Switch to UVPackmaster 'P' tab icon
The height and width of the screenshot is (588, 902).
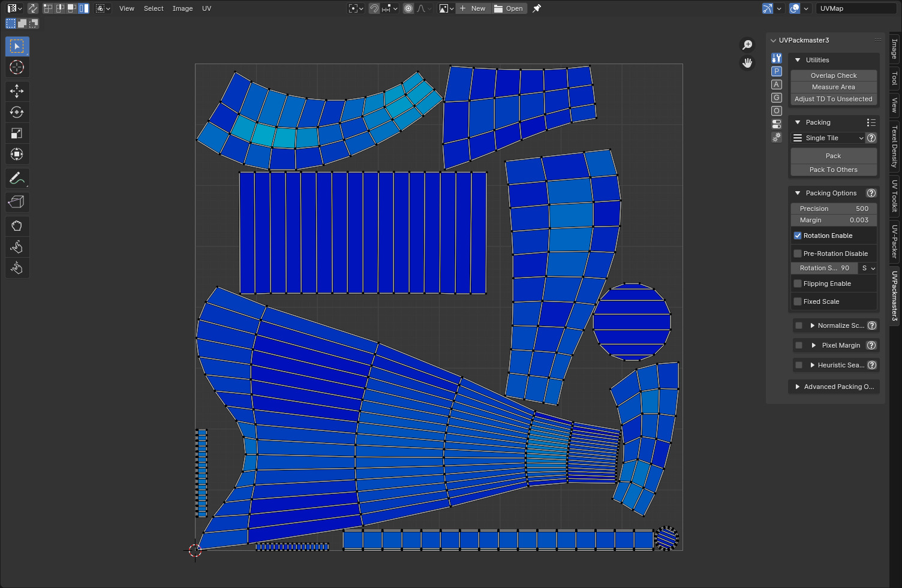point(777,71)
